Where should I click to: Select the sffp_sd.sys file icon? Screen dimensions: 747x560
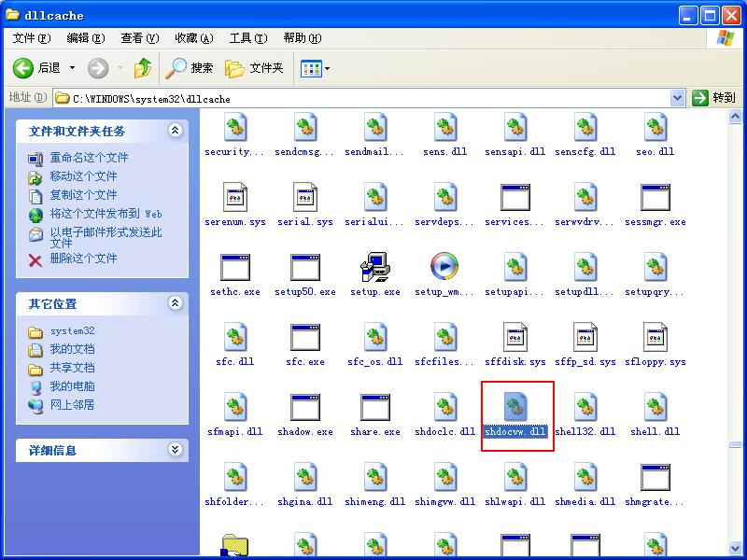pyautogui.click(x=585, y=337)
